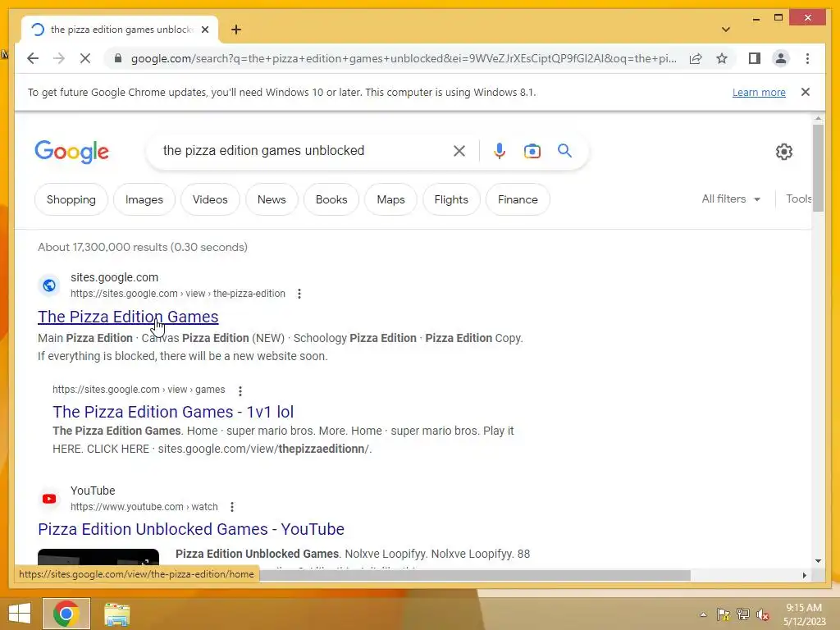Image resolution: width=840 pixels, height=630 pixels.
Task: Open the Chrome profile avatar menu
Action: coord(781,58)
